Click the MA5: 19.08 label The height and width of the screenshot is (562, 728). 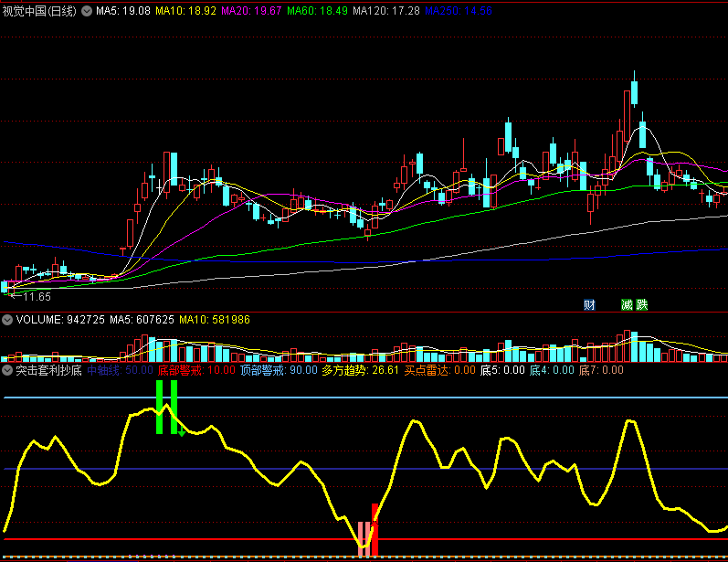click(x=123, y=11)
